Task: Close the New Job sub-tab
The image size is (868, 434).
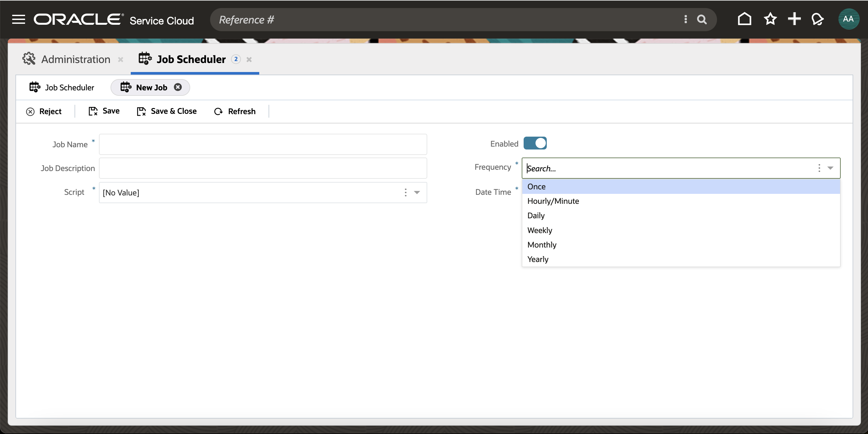Action: coord(178,87)
